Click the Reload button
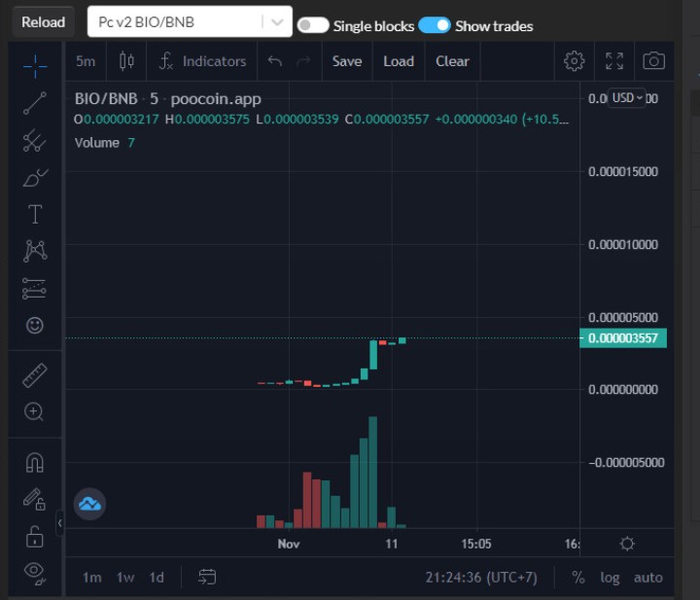Image resolution: width=700 pixels, height=600 pixels. click(x=44, y=21)
